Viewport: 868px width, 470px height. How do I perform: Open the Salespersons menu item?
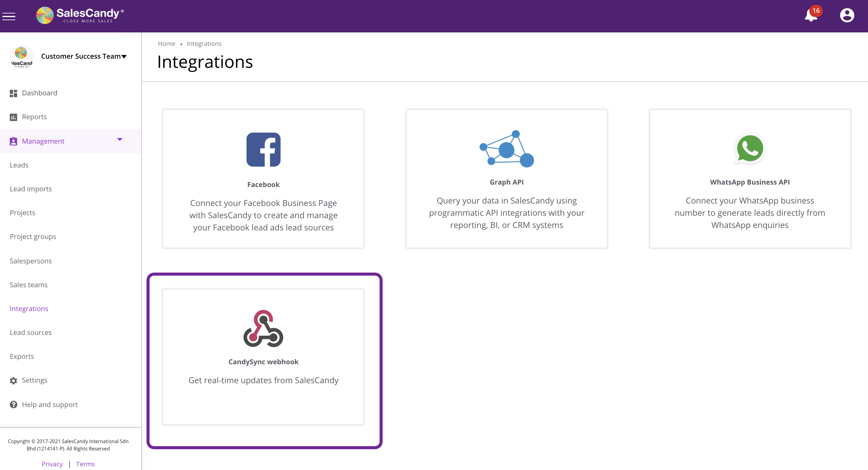(31, 261)
